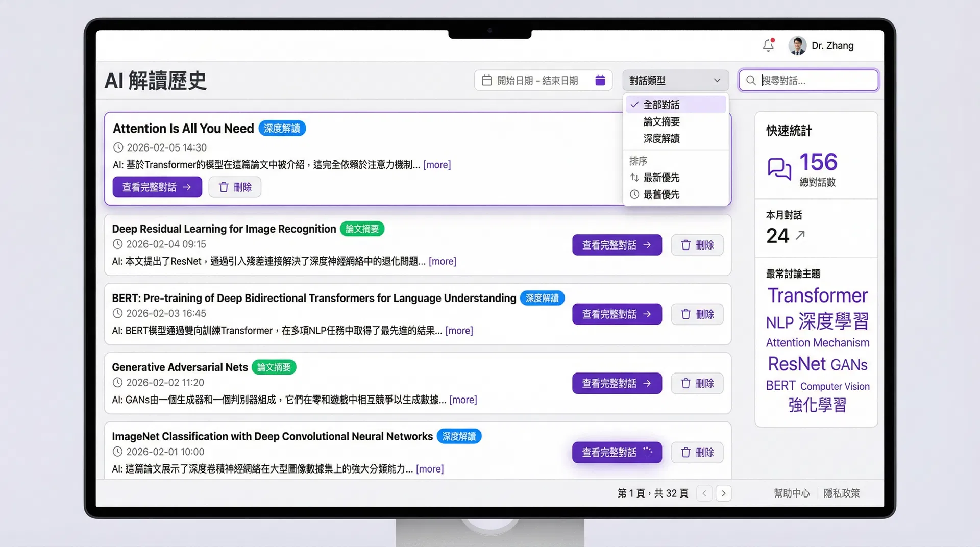Click 查看完整對話 for Attention Is All You Need
This screenshot has height=547, width=980.
[x=157, y=187]
